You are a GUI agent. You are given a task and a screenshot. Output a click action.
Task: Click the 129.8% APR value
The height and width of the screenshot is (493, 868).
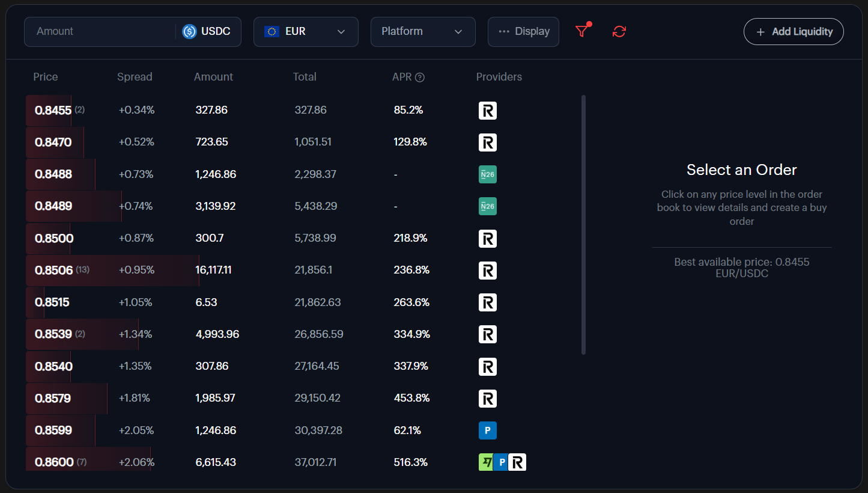point(410,142)
